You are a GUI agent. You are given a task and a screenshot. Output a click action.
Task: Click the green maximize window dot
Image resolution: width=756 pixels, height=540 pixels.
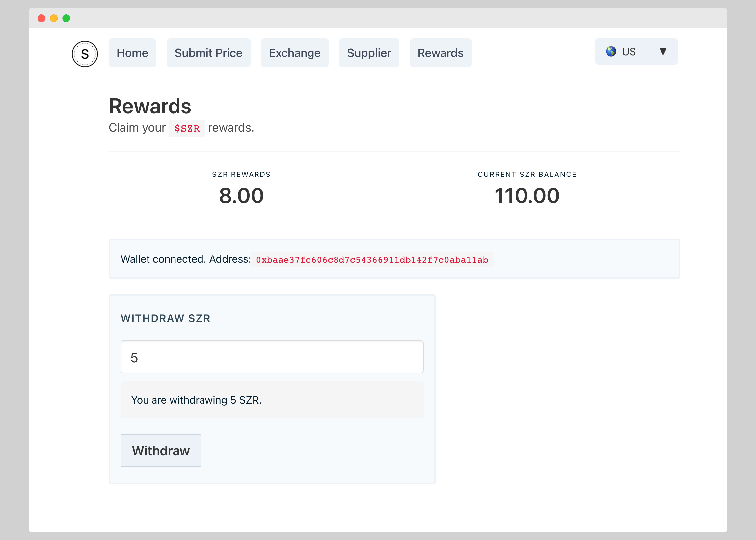click(66, 18)
